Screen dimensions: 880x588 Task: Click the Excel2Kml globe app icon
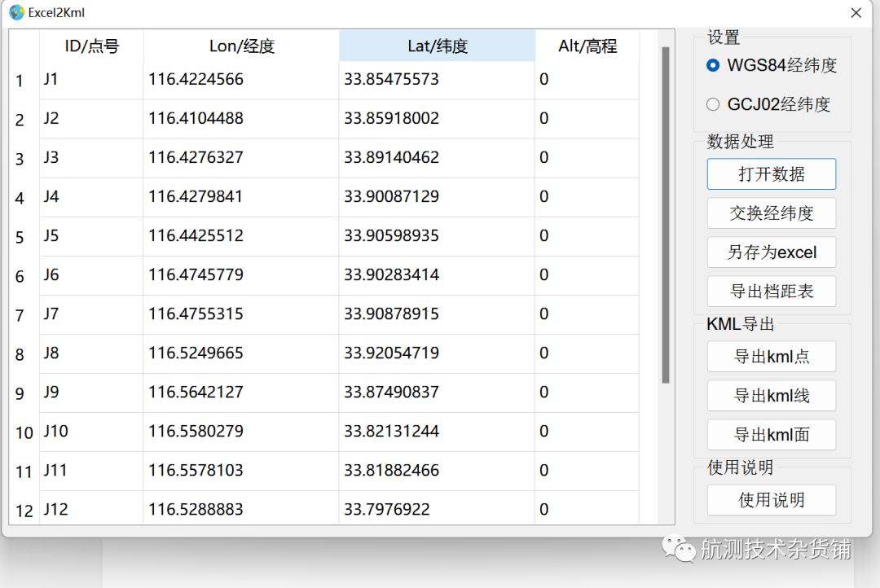pyautogui.click(x=16, y=13)
